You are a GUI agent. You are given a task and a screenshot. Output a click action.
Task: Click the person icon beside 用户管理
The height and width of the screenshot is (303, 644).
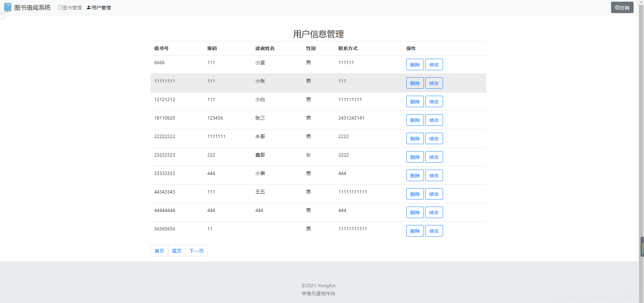(x=88, y=7)
